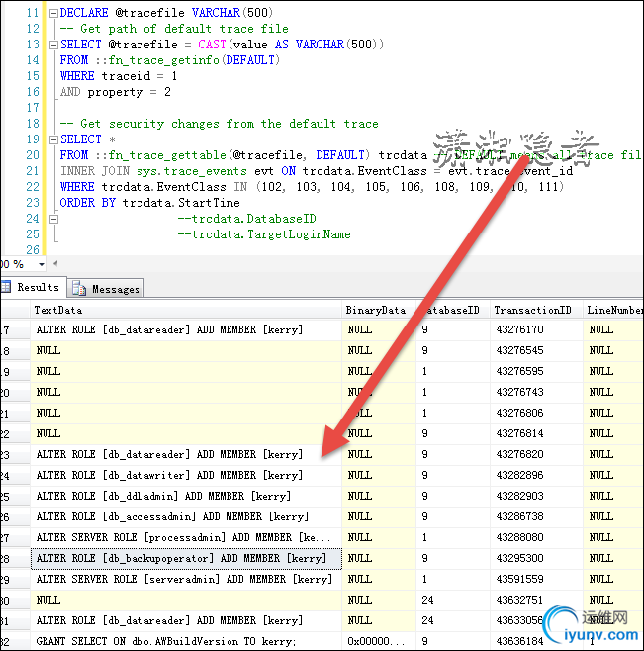Select the BinaryData column header
Viewport: 644px width, 651px height.
[x=379, y=310]
